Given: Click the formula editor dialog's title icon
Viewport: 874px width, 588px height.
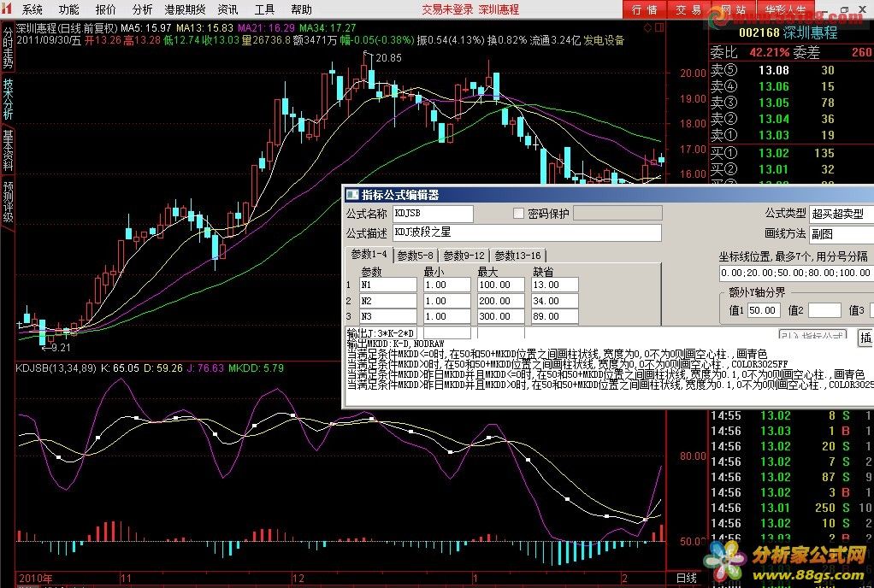Looking at the screenshot, I should coord(352,195).
